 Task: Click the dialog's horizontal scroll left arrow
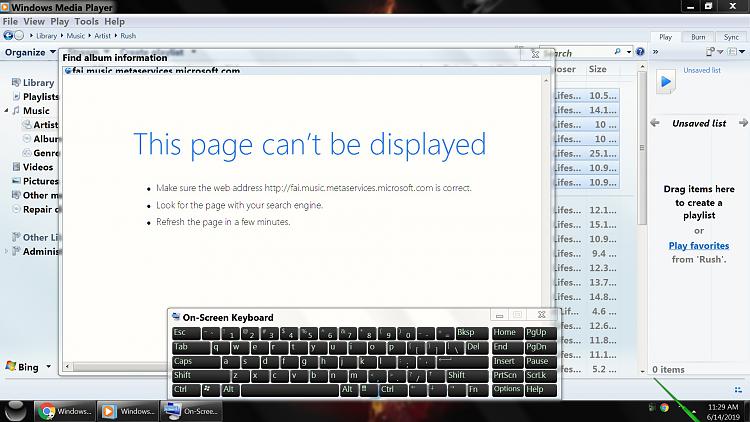pos(67,366)
